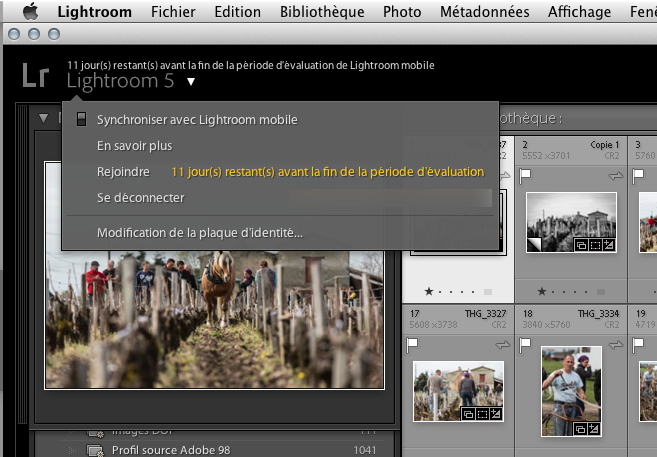Open the Fichier menu

[x=173, y=12]
